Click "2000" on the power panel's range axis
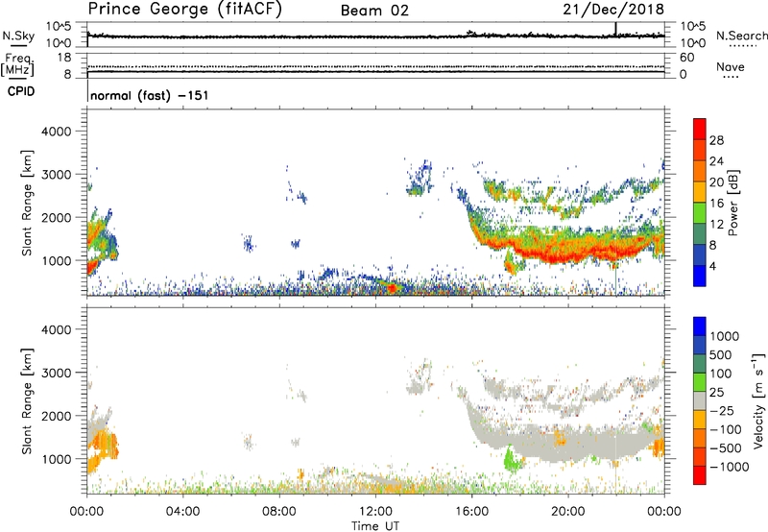 pos(57,217)
